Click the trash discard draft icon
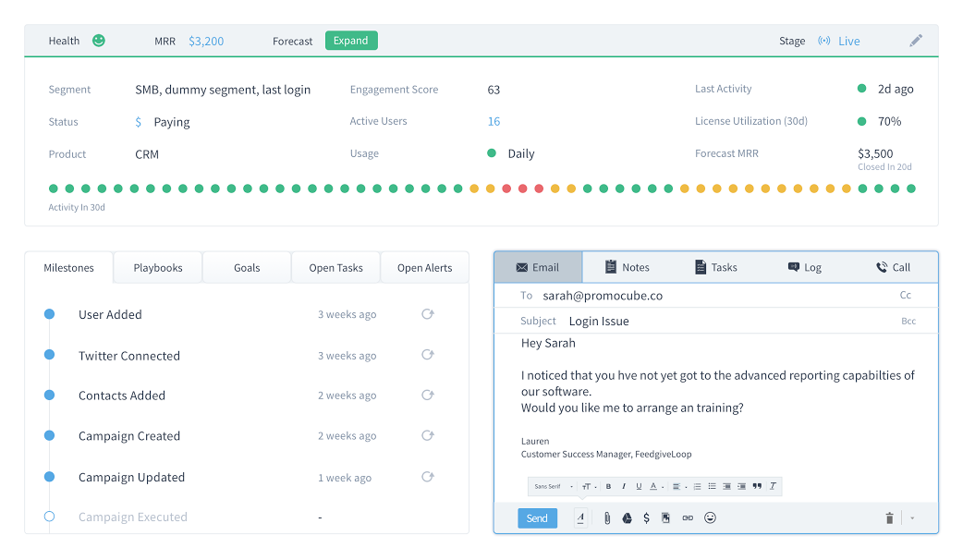This screenshot has width=963, height=560. point(889,517)
